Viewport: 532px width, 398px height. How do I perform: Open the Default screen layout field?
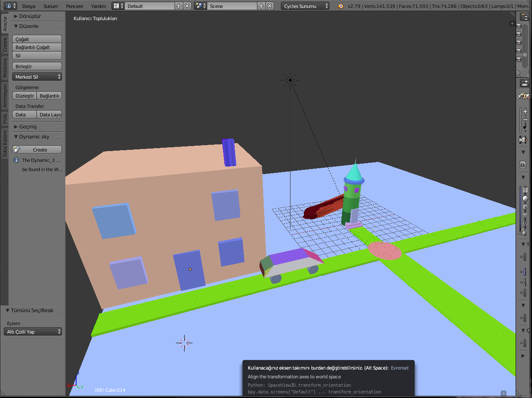(x=149, y=6)
